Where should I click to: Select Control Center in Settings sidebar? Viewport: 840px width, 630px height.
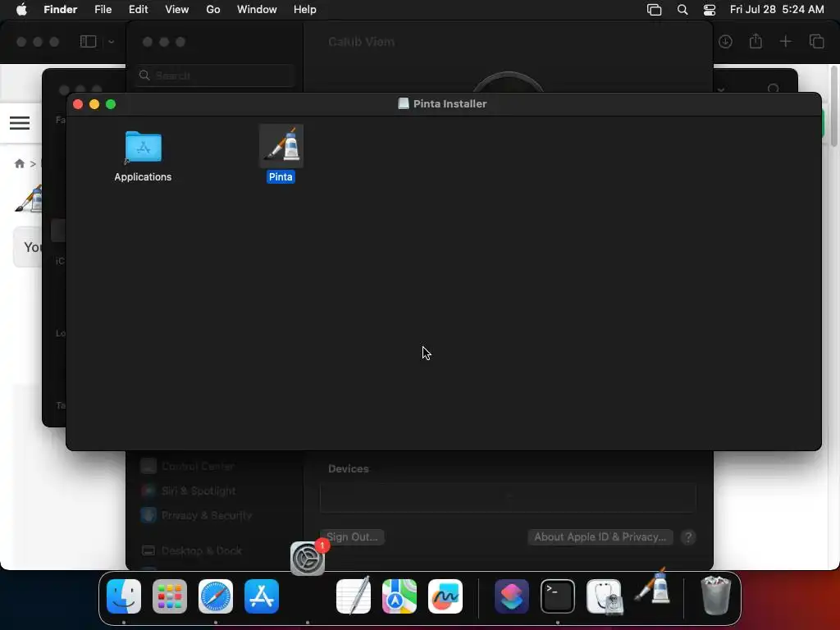[x=198, y=466]
